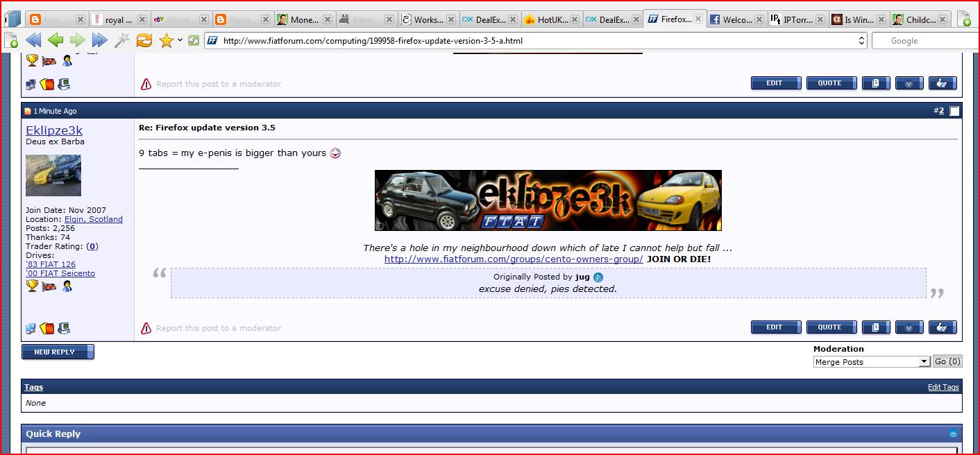Open the address bar history dropdown
This screenshot has width=980, height=455.
coord(862,41)
